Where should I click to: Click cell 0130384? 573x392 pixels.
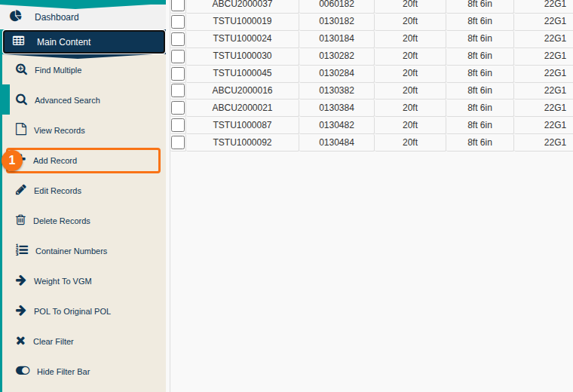tap(336, 107)
